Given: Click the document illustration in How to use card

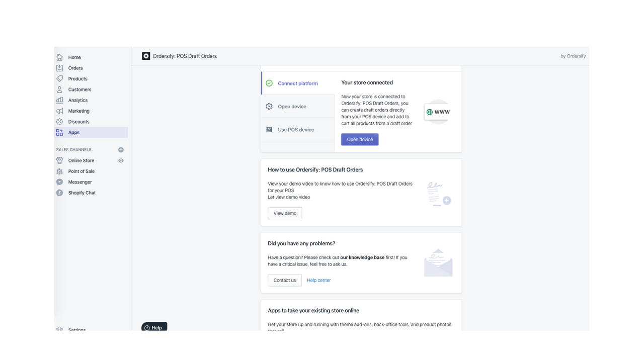Looking at the screenshot, I should pos(439,194).
